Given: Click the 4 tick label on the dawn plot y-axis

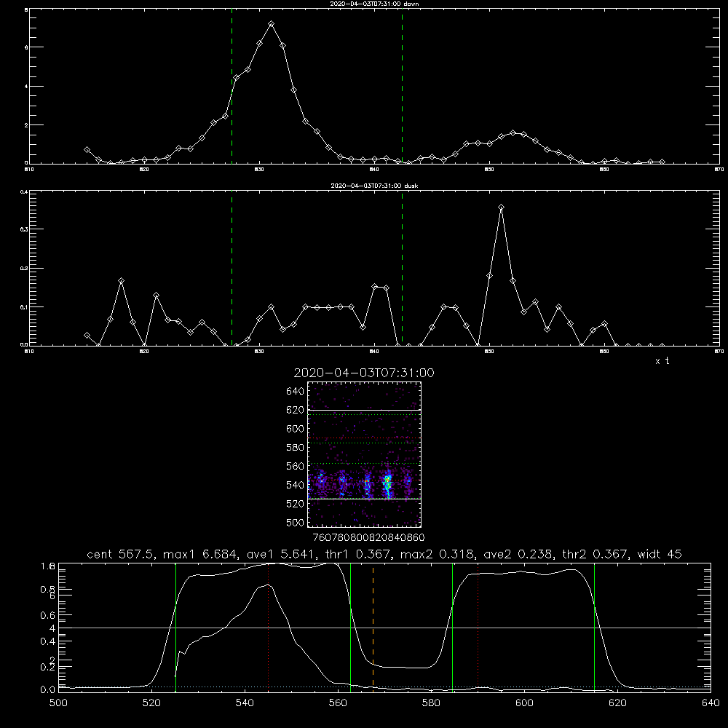Looking at the screenshot, I should (26, 87).
